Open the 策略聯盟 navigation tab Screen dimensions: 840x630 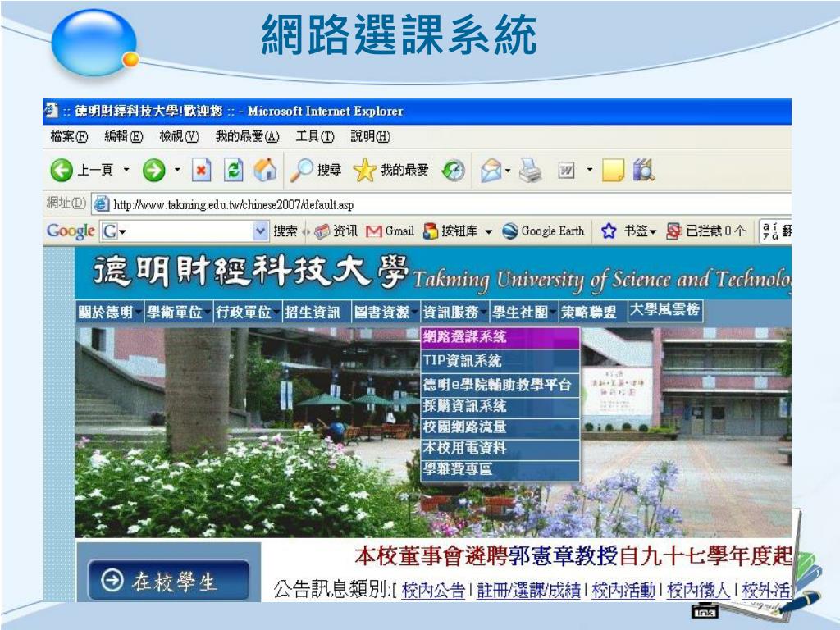(x=592, y=312)
